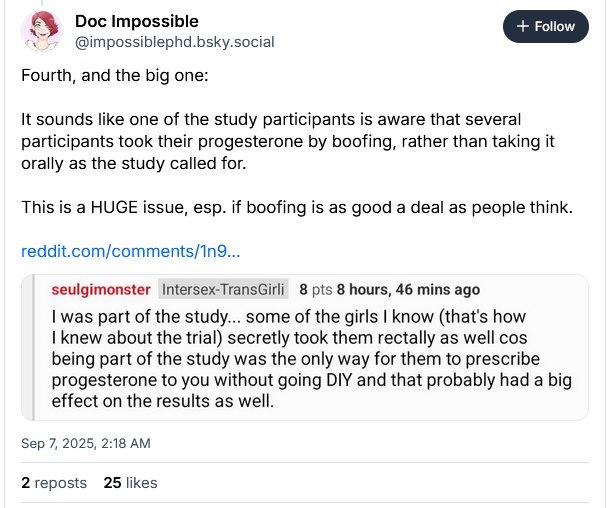
Task: View the 2 reposts list
Action: [x=54, y=483]
